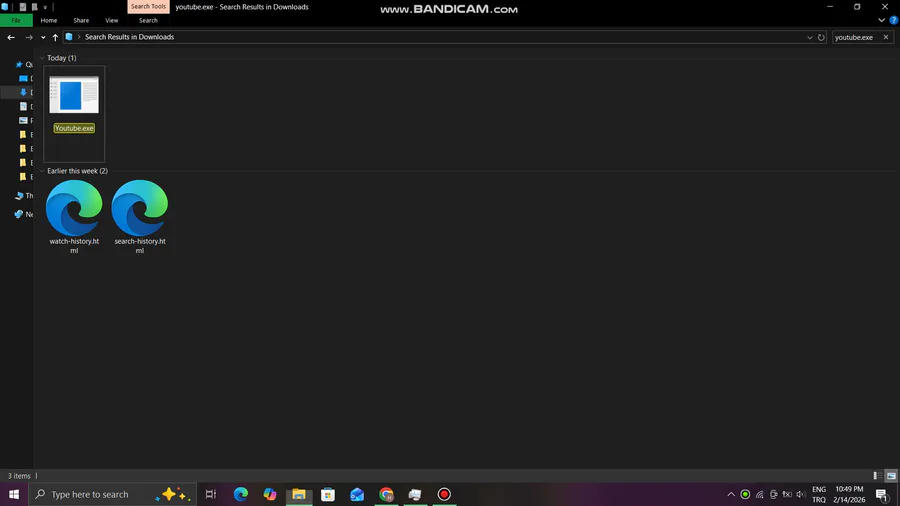Collapse the Today (1) group
The height and width of the screenshot is (506, 900).
coord(42,58)
